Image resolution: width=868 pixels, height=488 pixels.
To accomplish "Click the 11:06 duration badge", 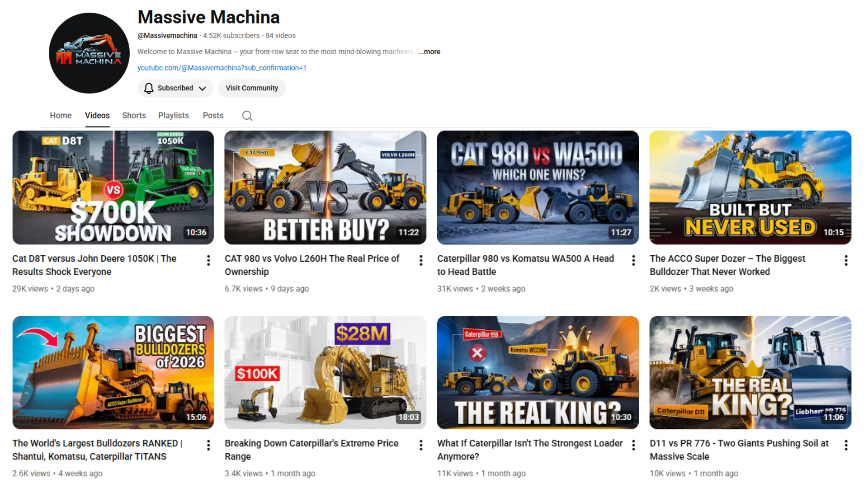I will (x=834, y=417).
